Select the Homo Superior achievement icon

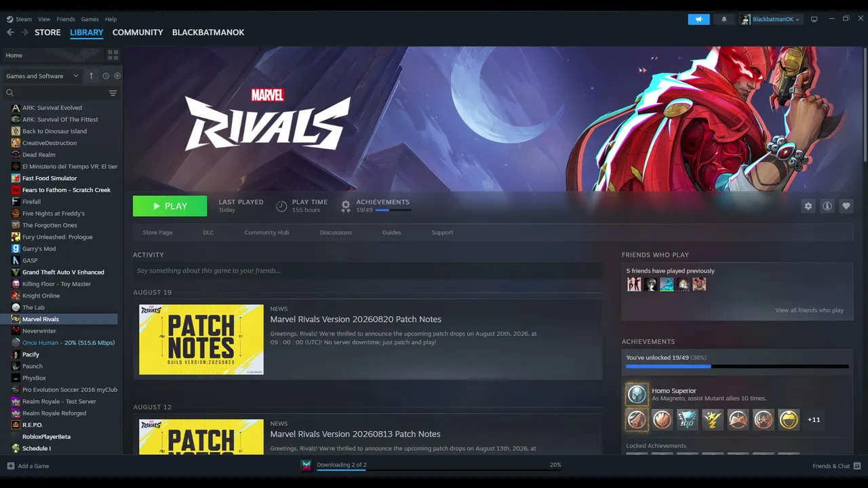637,394
